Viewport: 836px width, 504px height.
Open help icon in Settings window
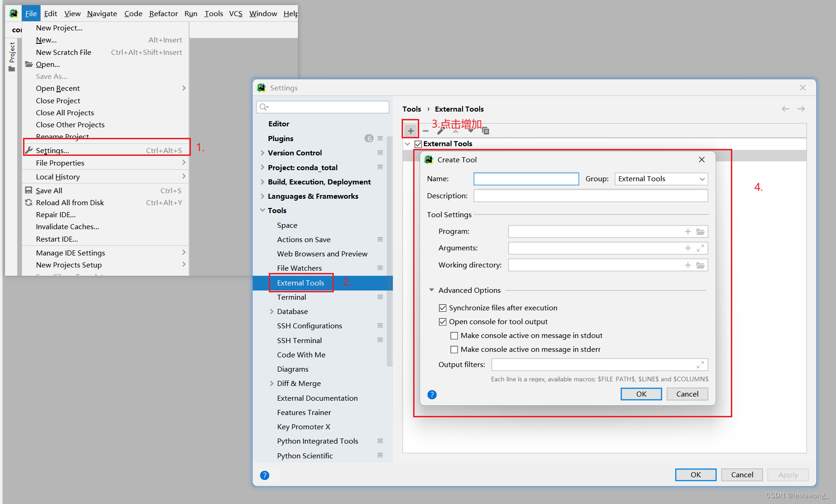tap(265, 475)
